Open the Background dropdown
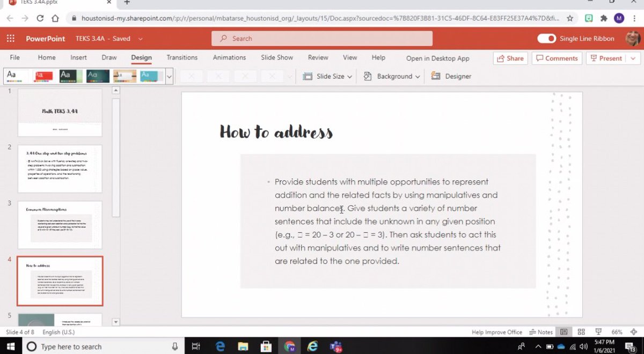Image resolution: width=644 pixels, height=354 pixels. click(392, 76)
